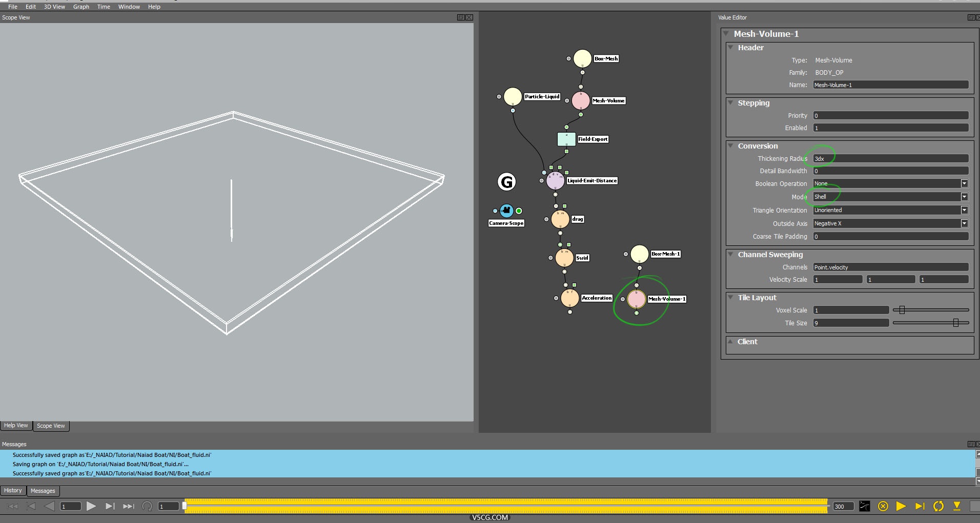The width and height of the screenshot is (980, 523).
Task: Select the Mesh-Volume-1 node circle
Action: point(637,299)
